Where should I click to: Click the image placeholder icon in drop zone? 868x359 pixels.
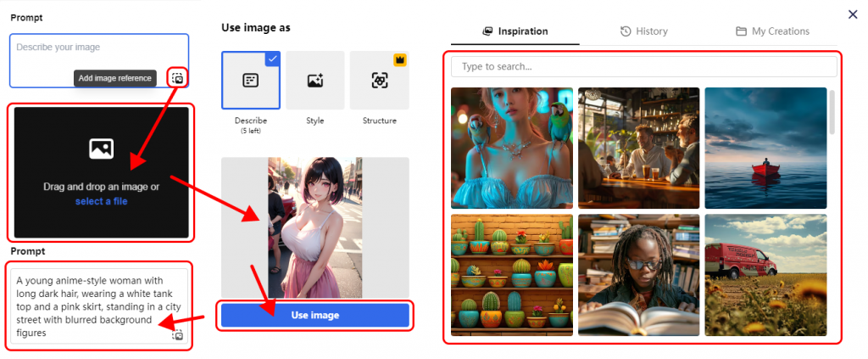tap(101, 149)
